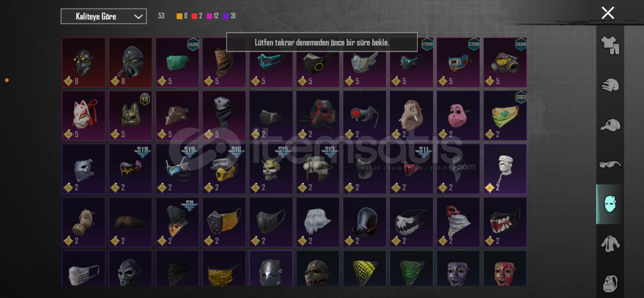The width and height of the screenshot is (644, 298).
Task: Close the inventory with the X
Action: 608,13
